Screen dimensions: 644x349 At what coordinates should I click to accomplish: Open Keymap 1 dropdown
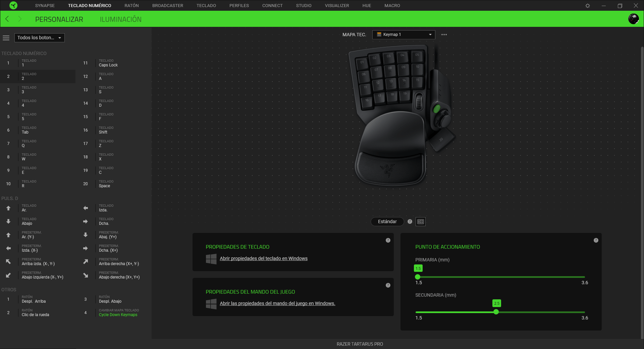pos(404,35)
